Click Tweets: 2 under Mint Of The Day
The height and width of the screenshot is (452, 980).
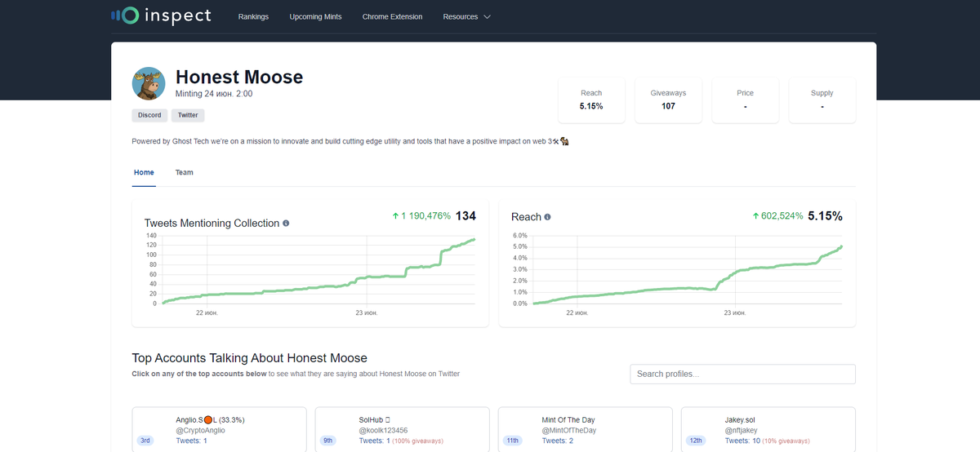coord(559,441)
